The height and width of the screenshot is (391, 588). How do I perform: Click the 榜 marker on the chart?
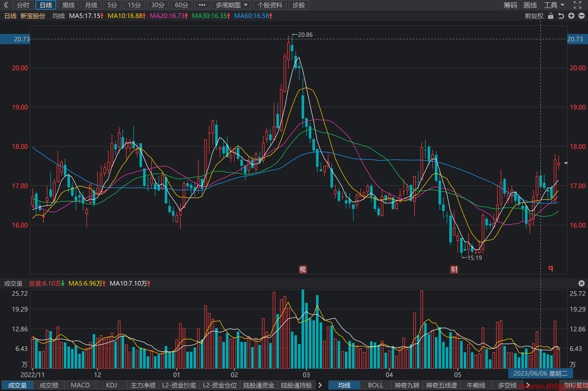pyautogui.click(x=303, y=269)
